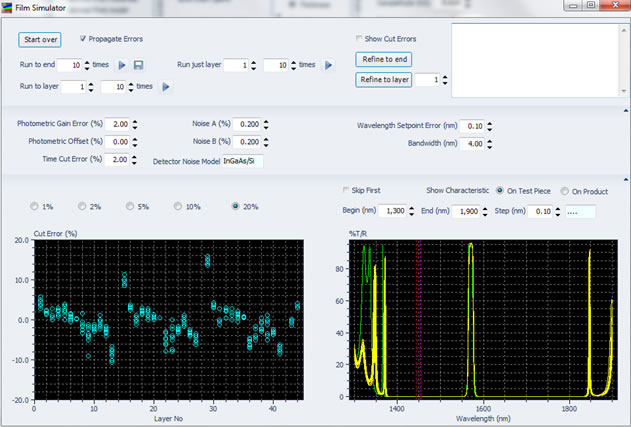Click Noise A value field
631x427 pixels.
[x=247, y=124]
